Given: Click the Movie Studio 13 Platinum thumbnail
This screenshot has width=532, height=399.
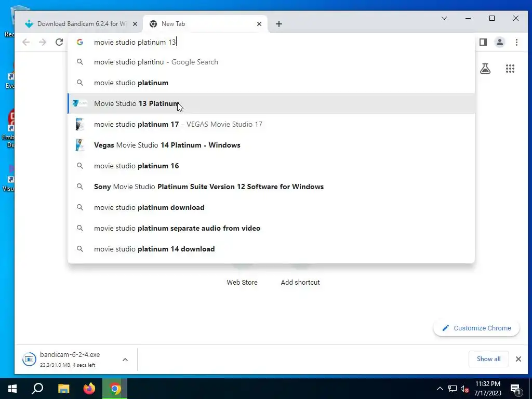Looking at the screenshot, I should [x=80, y=103].
